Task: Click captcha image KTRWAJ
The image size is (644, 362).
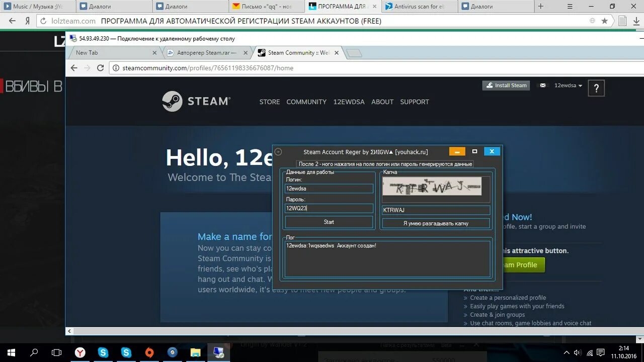Action: coord(432,186)
